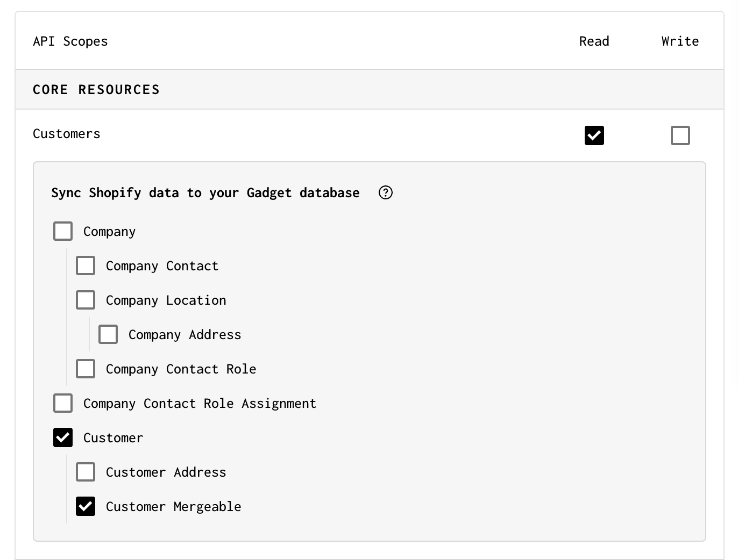Enable Company Contact Role Assignment checkbox
This screenshot has width=738, height=560.
click(63, 403)
